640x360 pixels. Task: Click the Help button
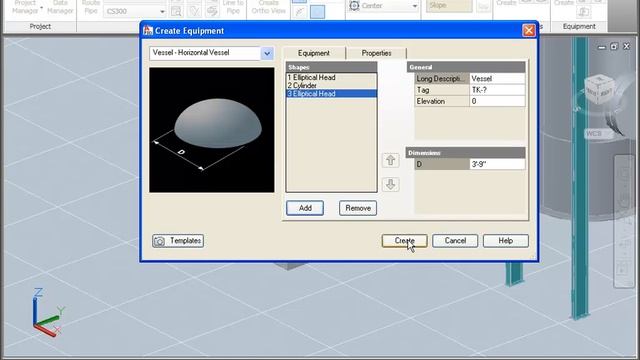point(506,241)
